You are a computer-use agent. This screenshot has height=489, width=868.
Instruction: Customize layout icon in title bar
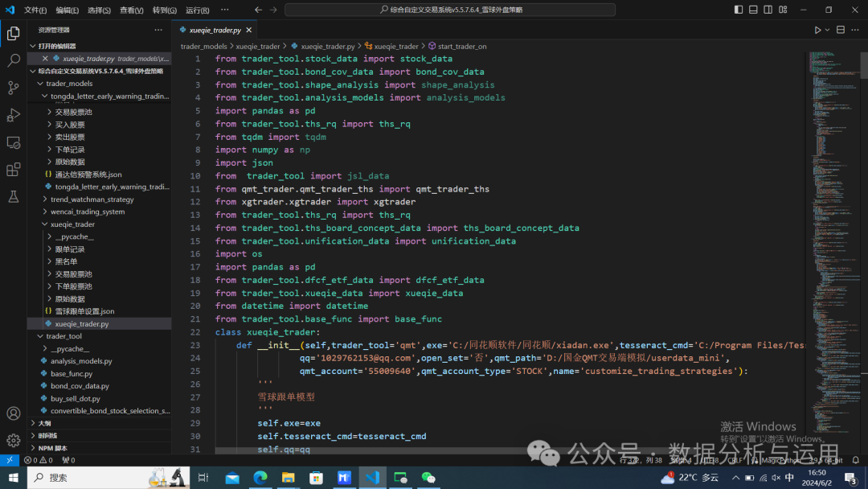pyautogui.click(x=784, y=10)
